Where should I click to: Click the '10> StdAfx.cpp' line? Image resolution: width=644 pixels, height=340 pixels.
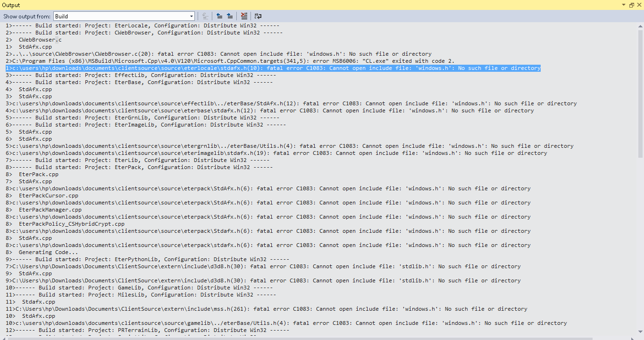(31, 316)
